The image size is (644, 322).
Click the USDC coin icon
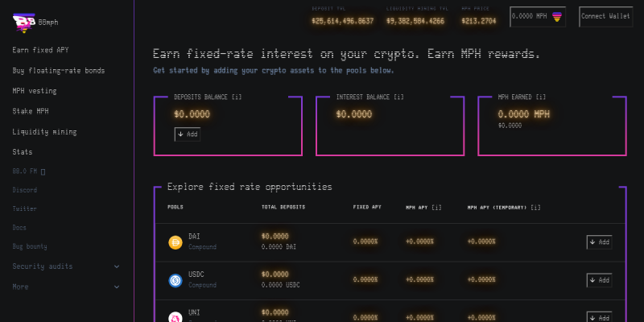click(x=175, y=280)
